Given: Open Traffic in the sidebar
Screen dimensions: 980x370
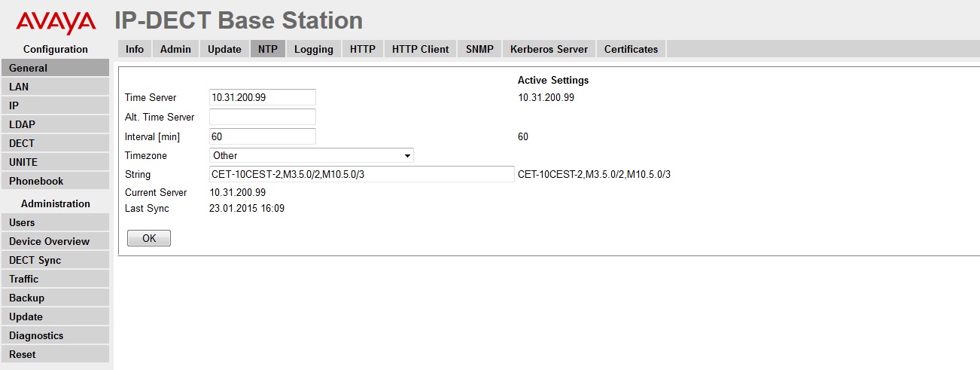Looking at the screenshot, I should pos(55,279).
